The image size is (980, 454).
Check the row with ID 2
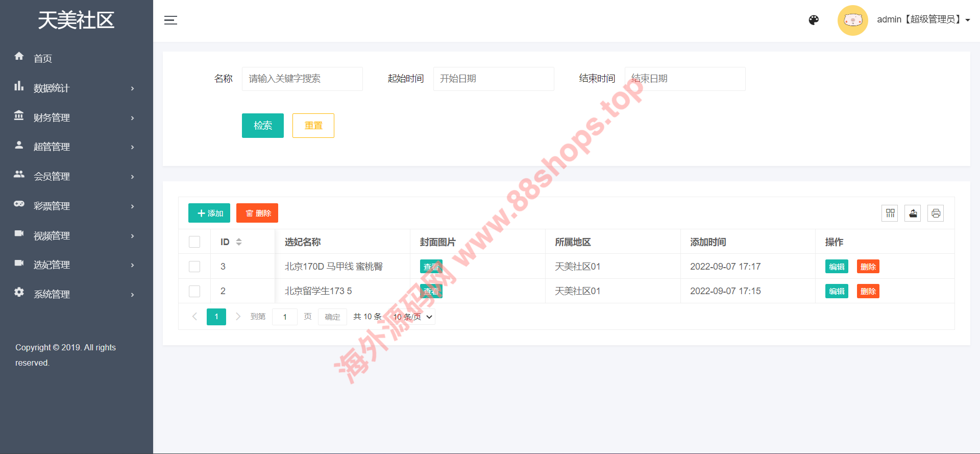pos(194,291)
